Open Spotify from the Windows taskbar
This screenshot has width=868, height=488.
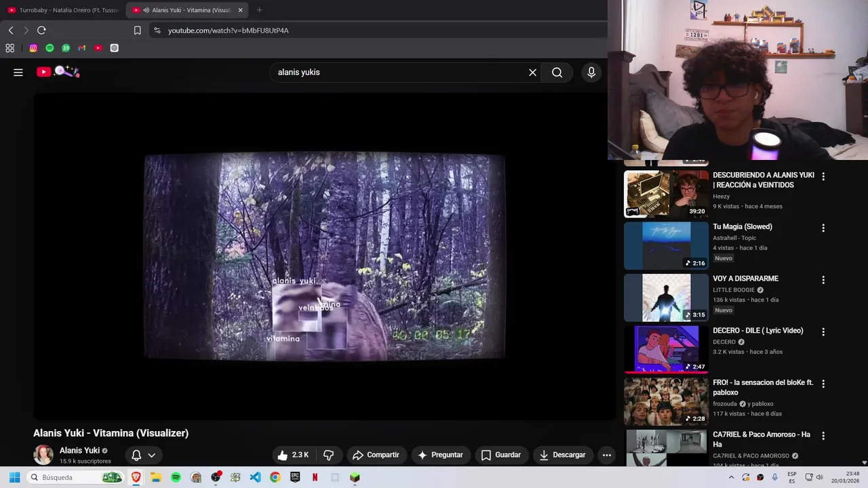coord(176,477)
